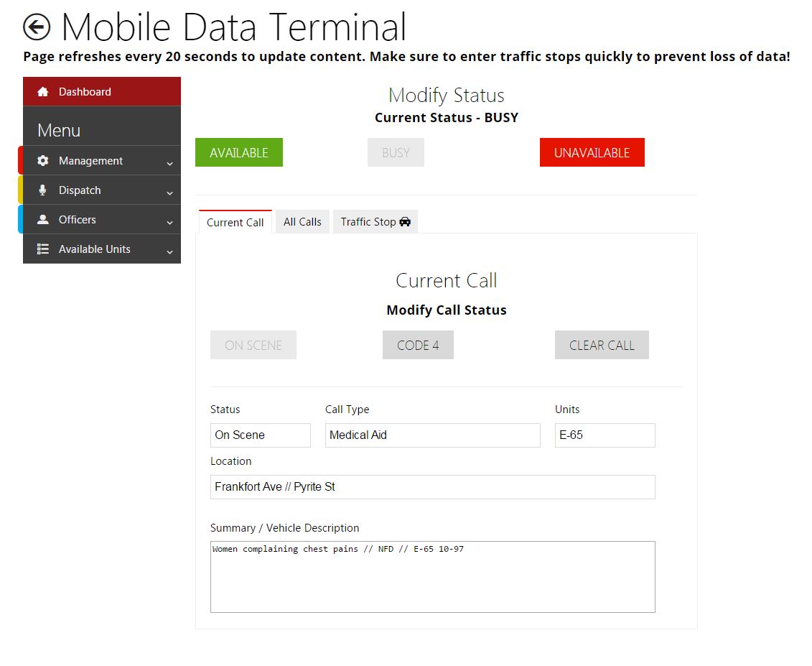Click the Dashboard home icon
The width and height of the screenshot is (812, 666).
click(43, 92)
